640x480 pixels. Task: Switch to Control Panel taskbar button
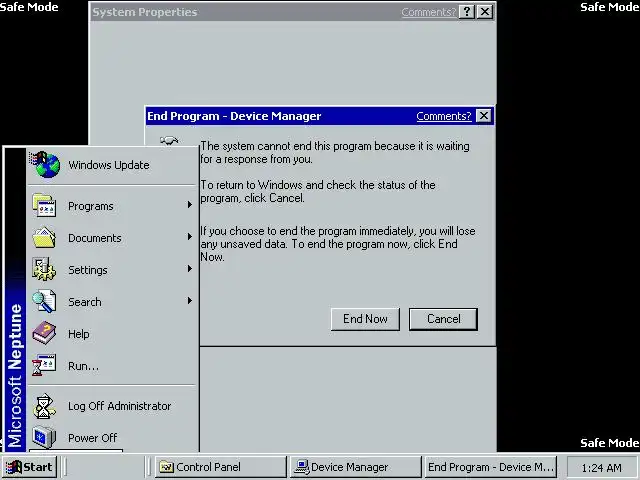point(221,467)
